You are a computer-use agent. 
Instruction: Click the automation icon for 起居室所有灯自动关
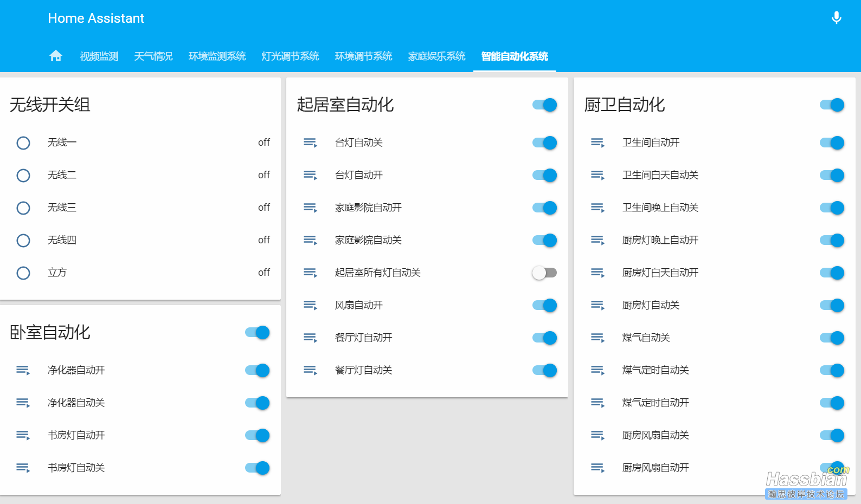click(x=311, y=273)
